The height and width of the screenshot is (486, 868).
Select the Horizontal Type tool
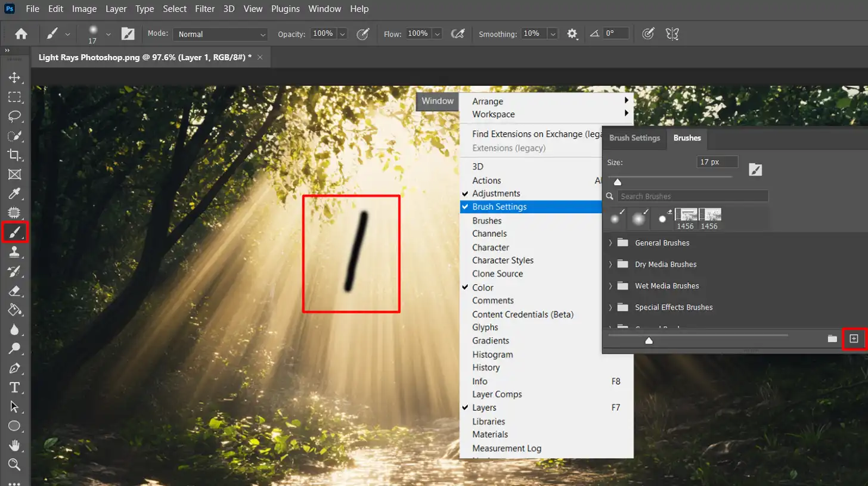pyautogui.click(x=14, y=388)
